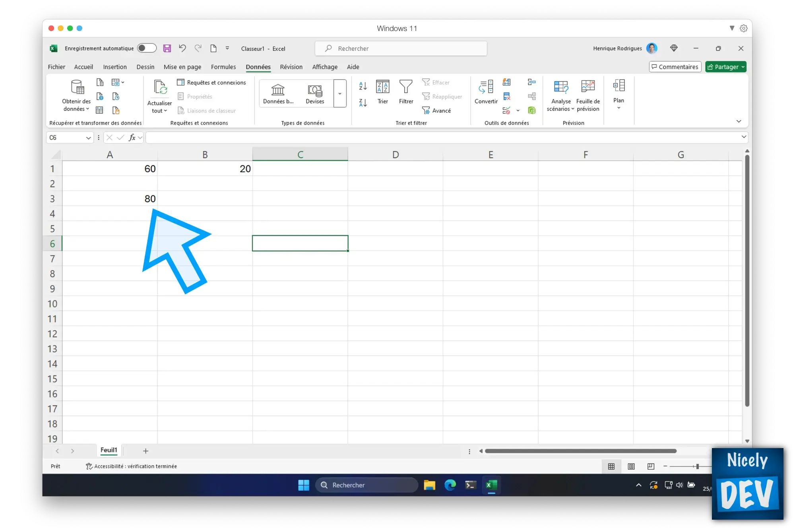The image size is (795, 532).
Task: Collapse the ribbon with the chevron
Action: [739, 121]
